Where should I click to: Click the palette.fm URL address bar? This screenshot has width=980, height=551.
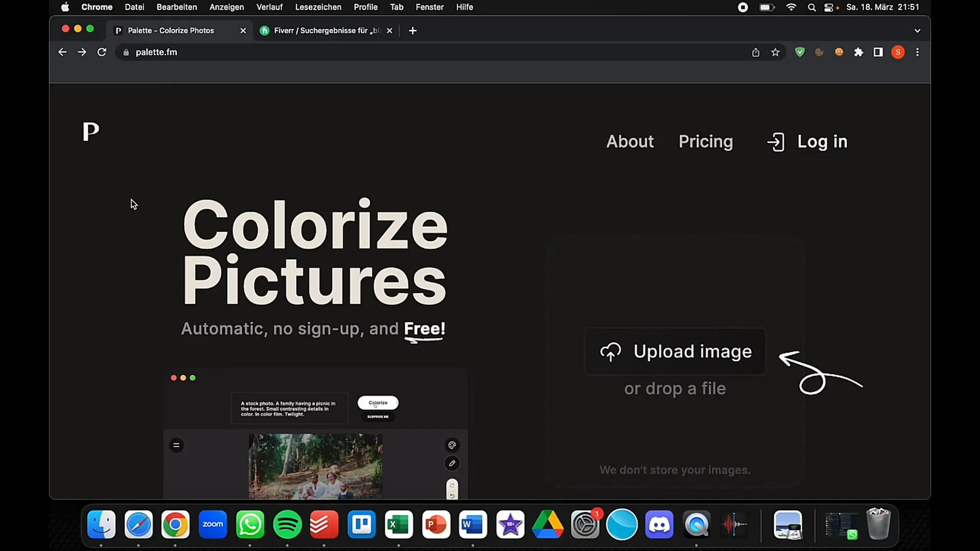tap(156, 52)
